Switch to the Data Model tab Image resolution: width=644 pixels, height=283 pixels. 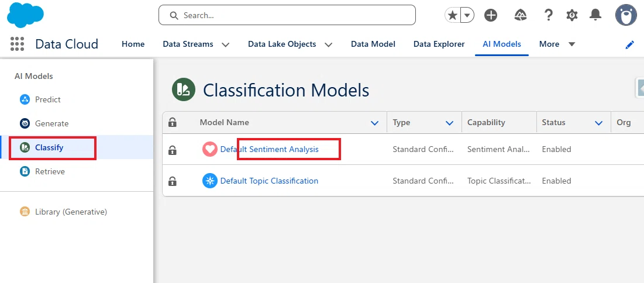pyautogui.click(x=373, y=44)
